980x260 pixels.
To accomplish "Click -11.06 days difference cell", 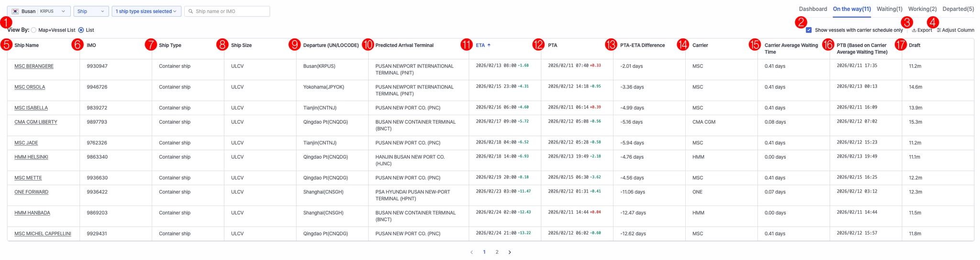I will (x=633, y=192).
